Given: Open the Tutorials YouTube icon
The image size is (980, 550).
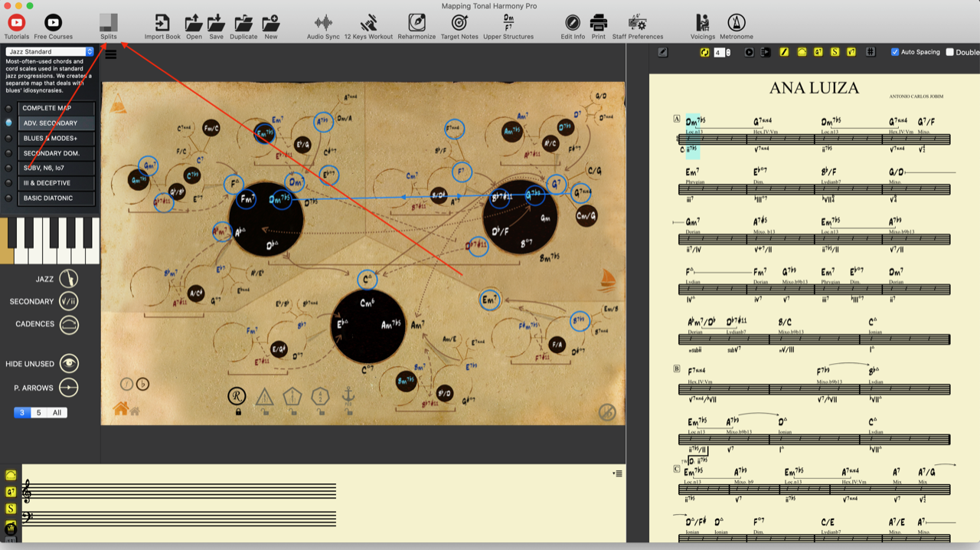Looking at the screenshot, I should pyautogui.click(x=16, y=25).
